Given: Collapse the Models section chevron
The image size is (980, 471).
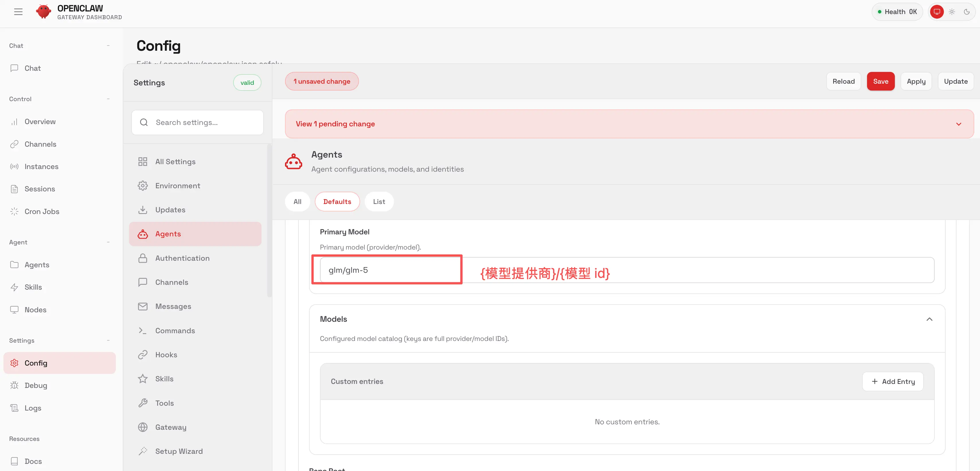Looking at the screenshot, I should point(929,319).
